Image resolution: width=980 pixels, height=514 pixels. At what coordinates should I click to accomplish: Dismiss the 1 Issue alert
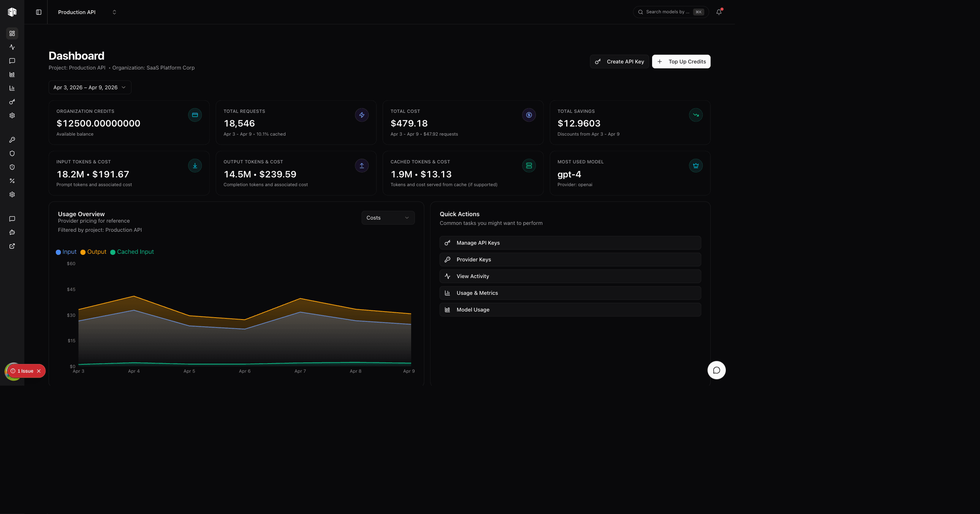(38, 371)
